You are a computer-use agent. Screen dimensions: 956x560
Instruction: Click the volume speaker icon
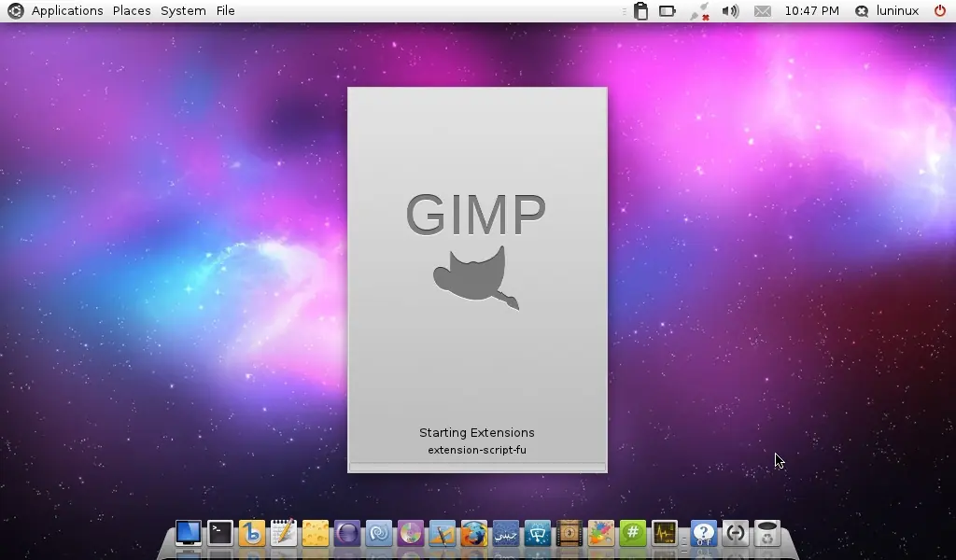(x=730, y=11)
